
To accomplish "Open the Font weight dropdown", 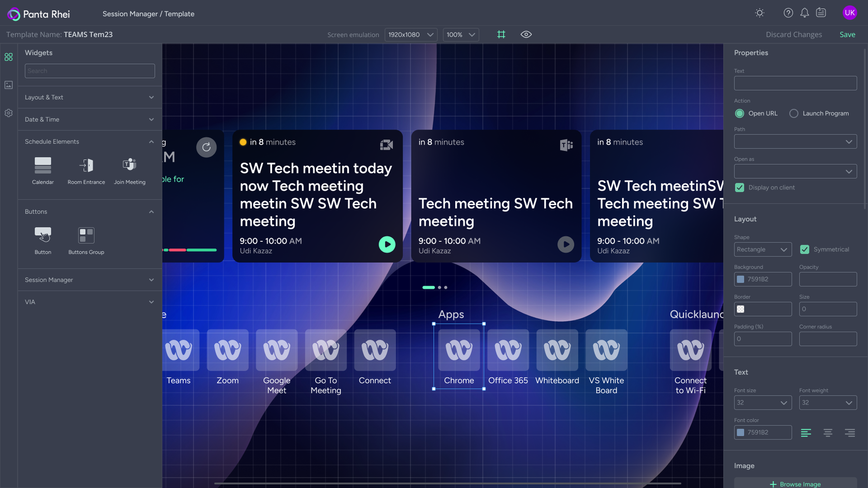I will pos(828,403).
